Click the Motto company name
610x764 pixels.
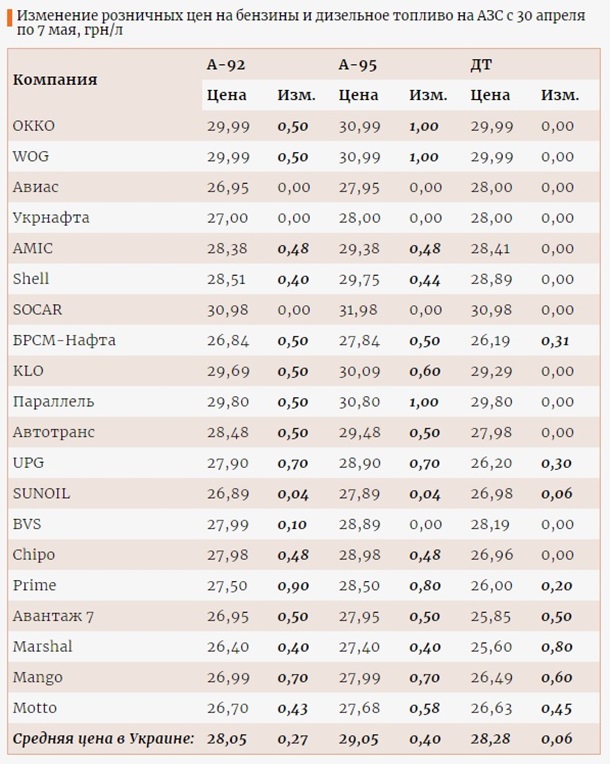point(35,708)
